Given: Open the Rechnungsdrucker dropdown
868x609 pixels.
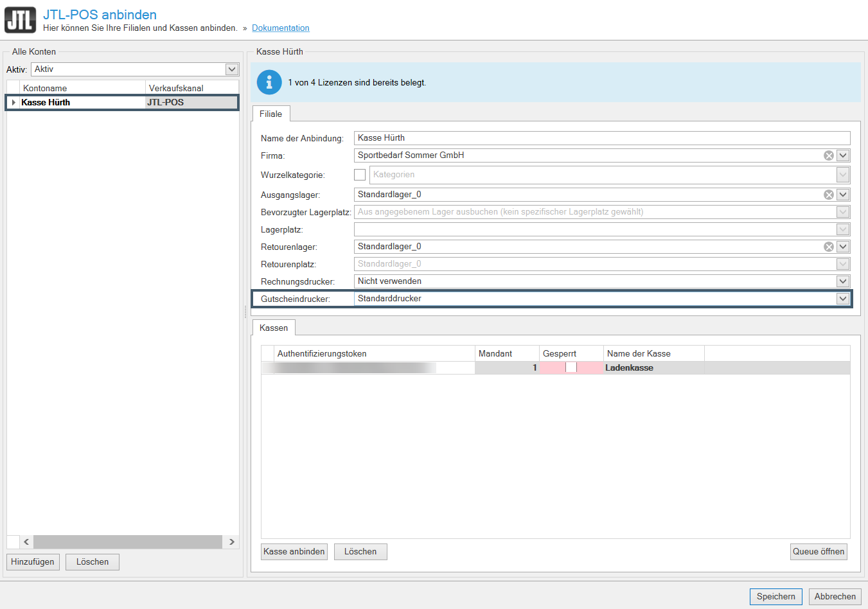Looking at the screenshot, I should point(843,281).
